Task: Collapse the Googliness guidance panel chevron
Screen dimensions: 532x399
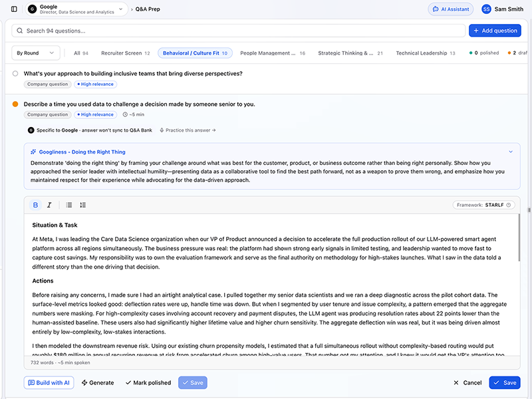Action: (511, 152)
